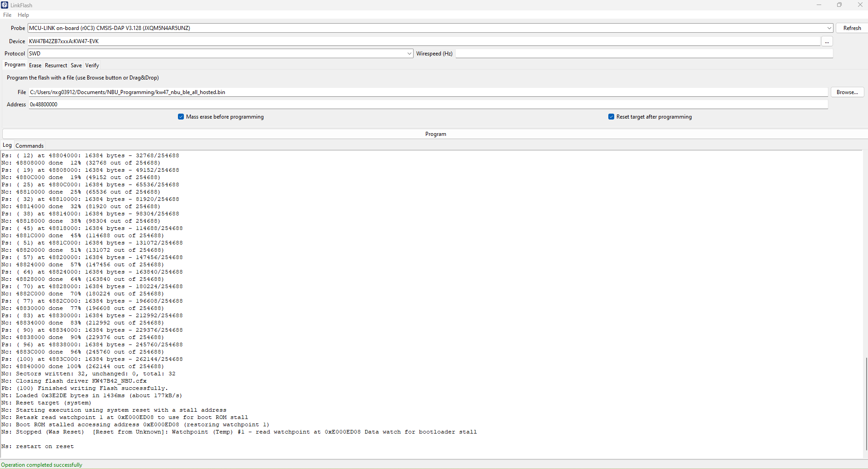The width and height of the screenshot is (868, 469).
Task: Select the Log tab
Action: [x=7, y=145]
